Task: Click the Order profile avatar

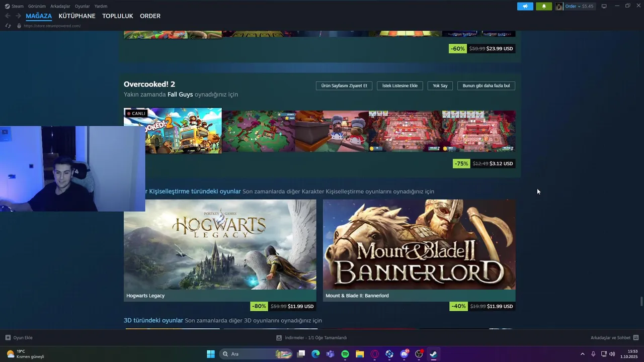Action: pyautogui.click(x=559, y=6)
